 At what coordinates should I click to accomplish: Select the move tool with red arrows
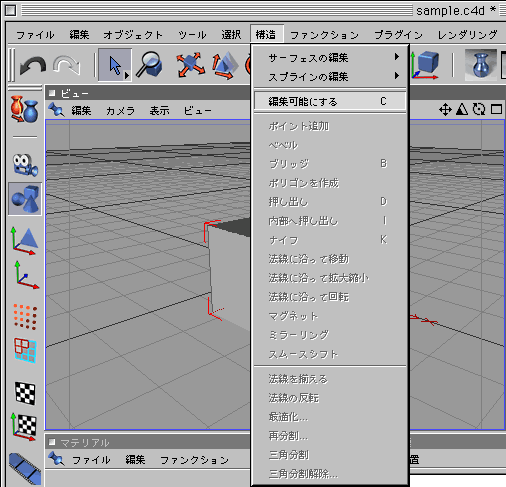coord(190,65)
